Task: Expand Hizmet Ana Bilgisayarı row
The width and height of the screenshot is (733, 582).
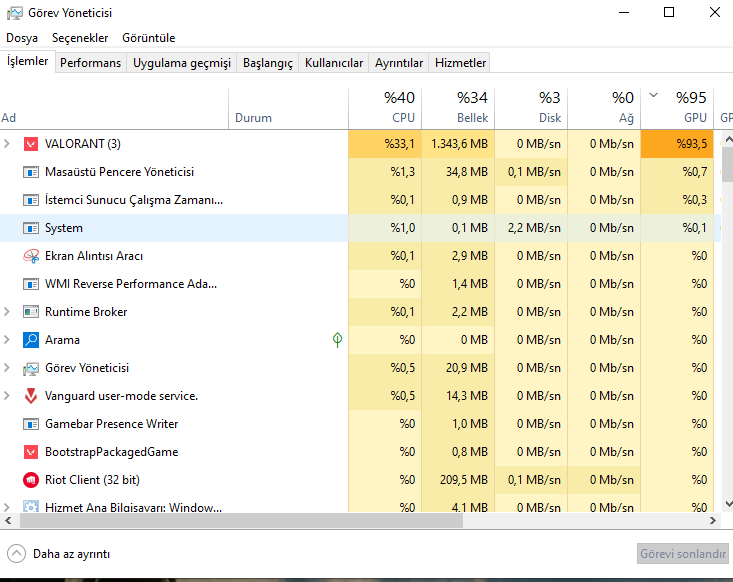Action: point(7,507)
